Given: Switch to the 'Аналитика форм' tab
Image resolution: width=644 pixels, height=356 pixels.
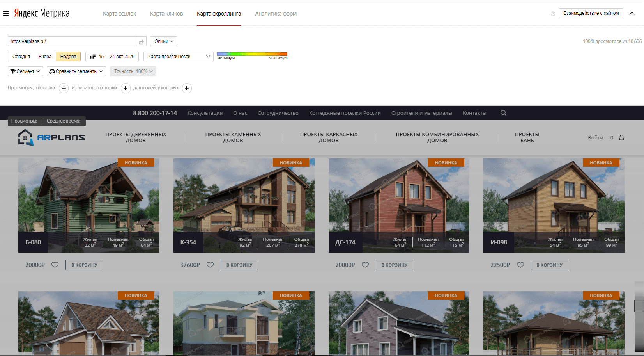Looking at the screenshot, I should point(276,14).
